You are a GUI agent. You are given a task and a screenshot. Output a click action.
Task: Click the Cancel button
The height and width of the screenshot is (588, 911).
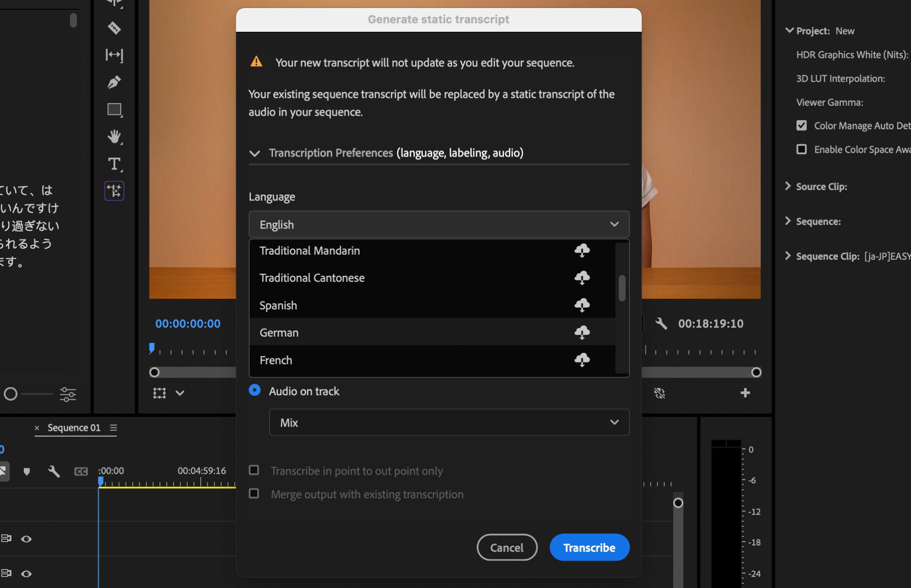click(x=507, y=547)
